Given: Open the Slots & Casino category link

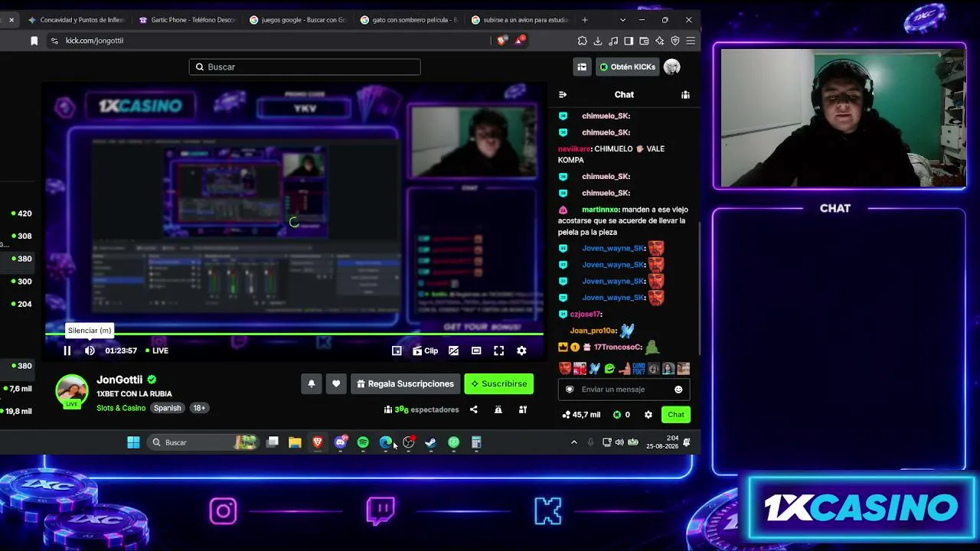Looking at the screenshot, I should coord(121,408).
